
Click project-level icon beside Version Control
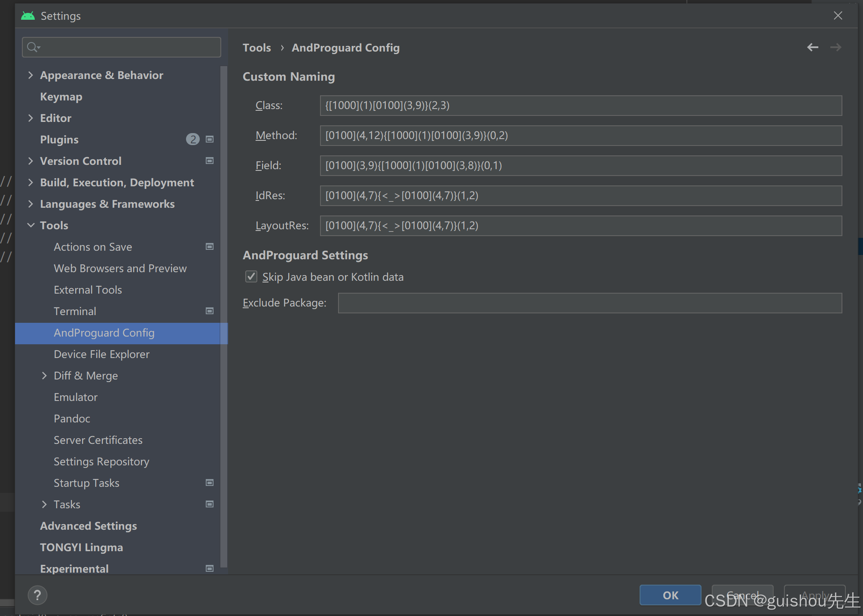coord(210,161)
